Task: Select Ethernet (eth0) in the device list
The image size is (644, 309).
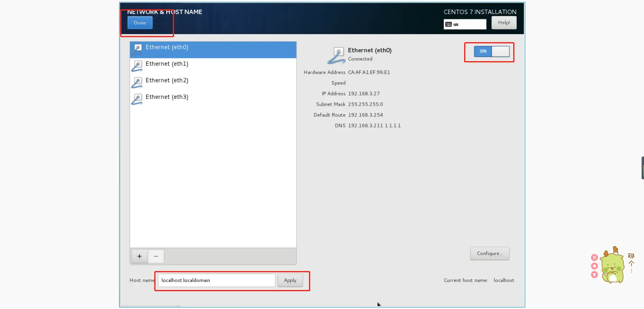Action: coord(213,50)
